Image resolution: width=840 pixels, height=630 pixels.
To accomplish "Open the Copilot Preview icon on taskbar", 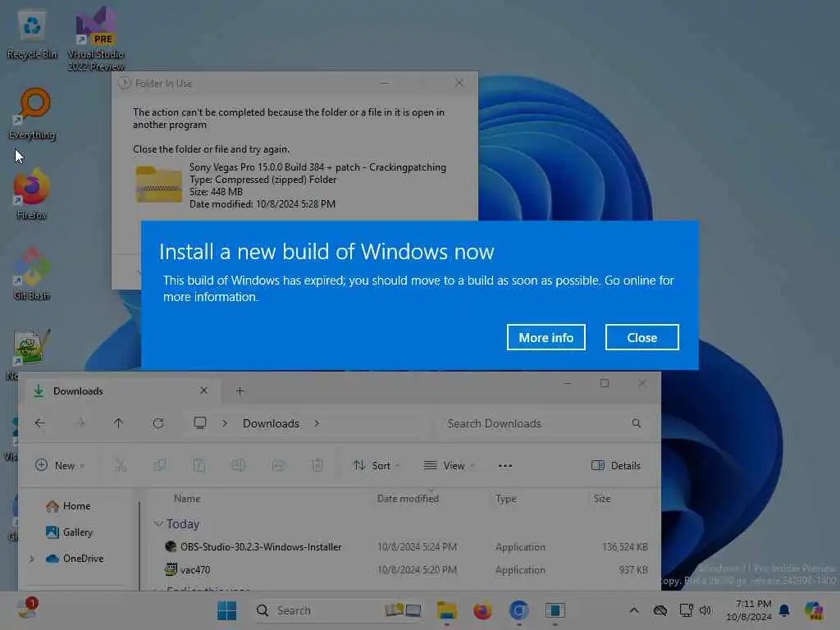I will [815, 610].
